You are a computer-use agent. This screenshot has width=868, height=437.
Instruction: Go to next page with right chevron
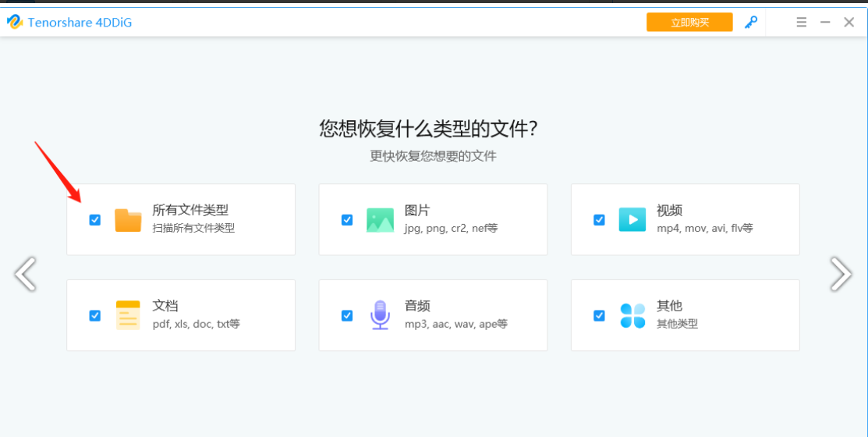(x=841, y=274)
